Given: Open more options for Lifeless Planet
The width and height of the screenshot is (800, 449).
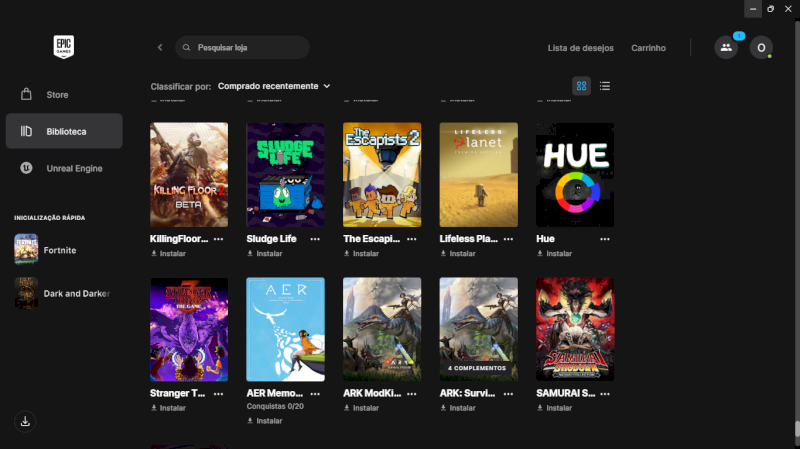Looking at the screenshot, I should 508,239.
